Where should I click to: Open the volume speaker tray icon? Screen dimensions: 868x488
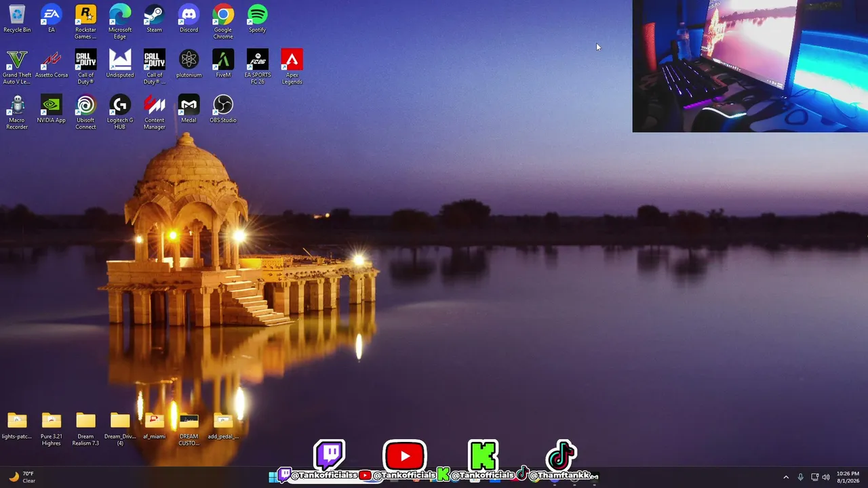pyautogui.click(x=826, y=477)
